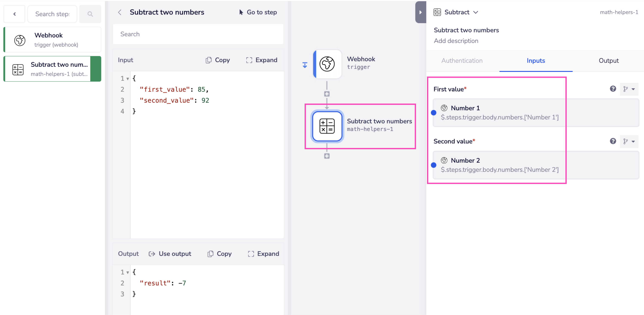This screenshot has height=315, width=644.
Task: Click the Webhook trigger globe icon on canvas
Action: [x=327, y=64]
